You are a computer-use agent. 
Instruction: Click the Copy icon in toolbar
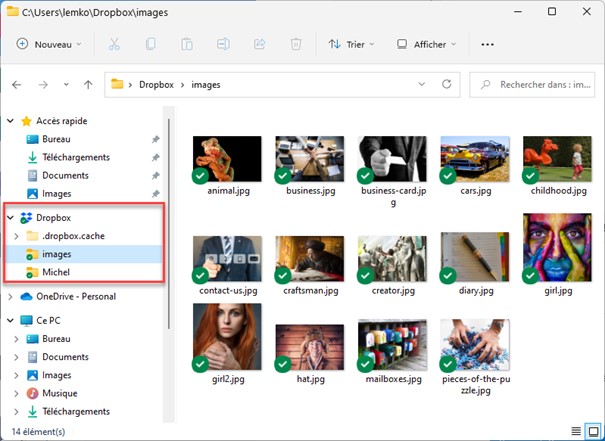pyautogui.click(x=150, y=44)
